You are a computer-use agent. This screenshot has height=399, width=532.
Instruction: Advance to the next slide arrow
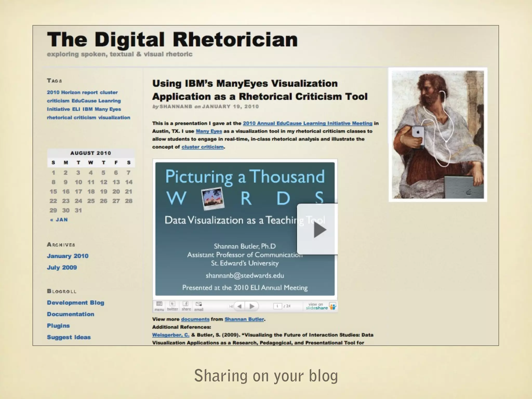[x=252, y=306]
